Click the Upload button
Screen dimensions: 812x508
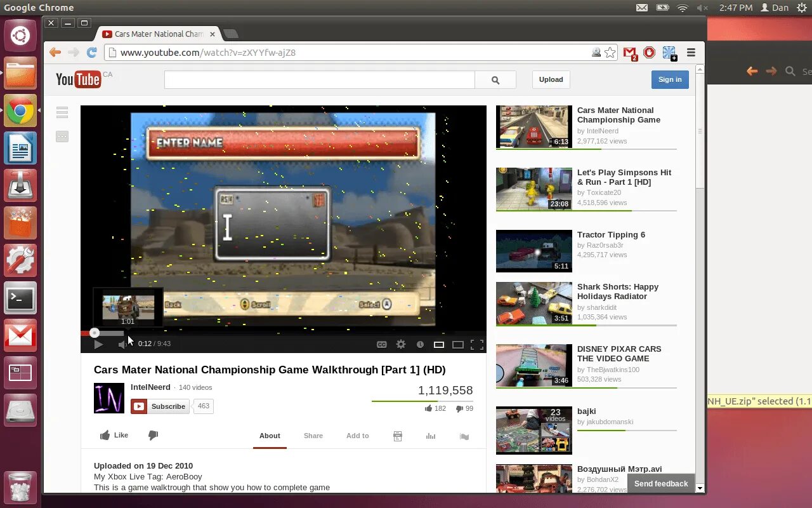click(x=551, y=79)
